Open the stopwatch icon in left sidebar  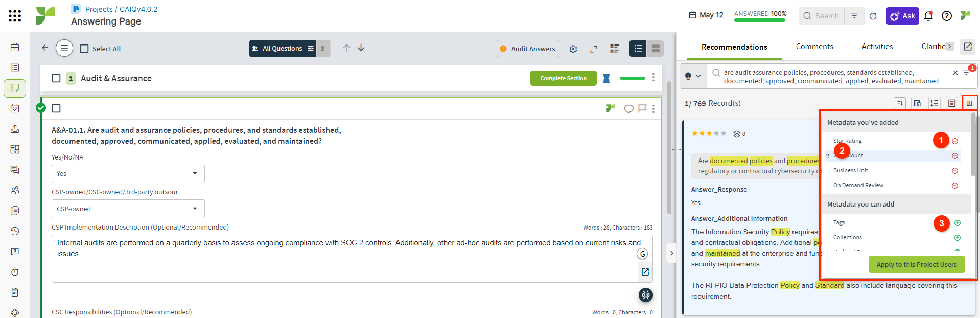coord(15,272)
